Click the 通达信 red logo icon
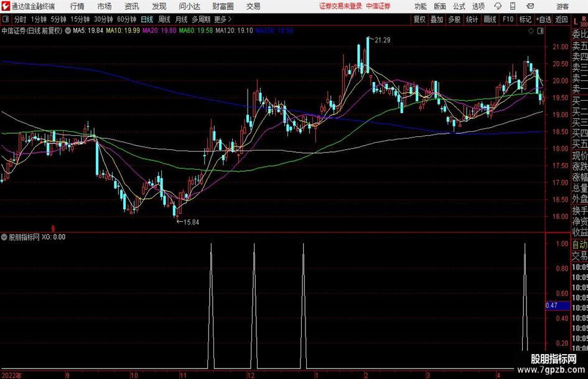 [6, 6]
